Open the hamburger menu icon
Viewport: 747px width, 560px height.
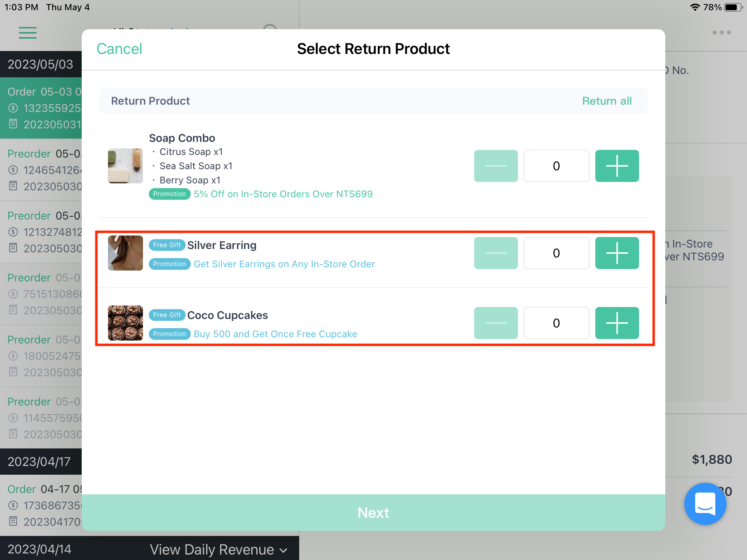[x=28, y=33]
